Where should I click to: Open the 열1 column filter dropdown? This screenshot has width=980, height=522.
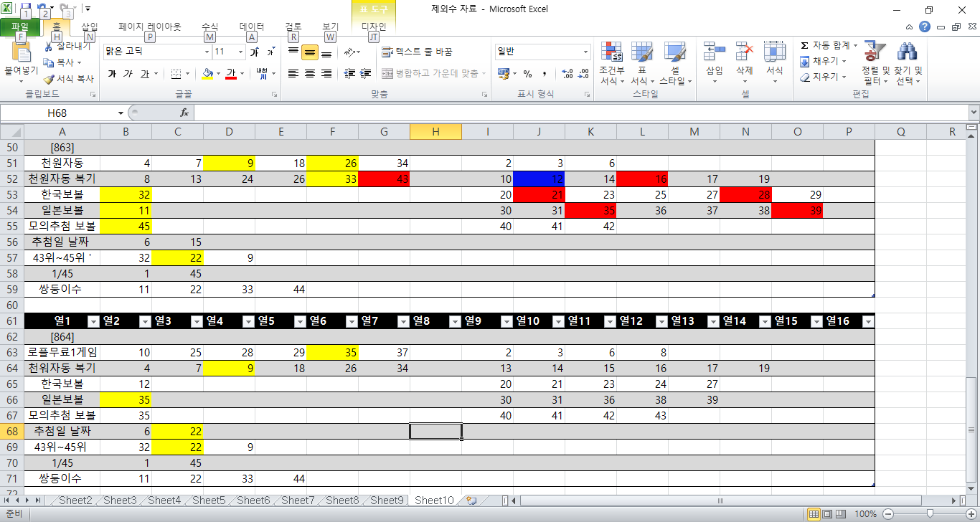tap(93, 321)
